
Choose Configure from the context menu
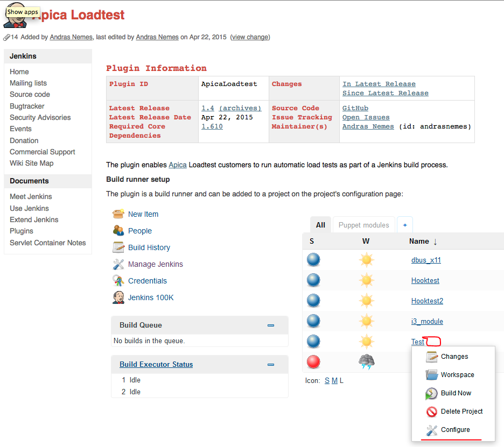tap(455, 430)
